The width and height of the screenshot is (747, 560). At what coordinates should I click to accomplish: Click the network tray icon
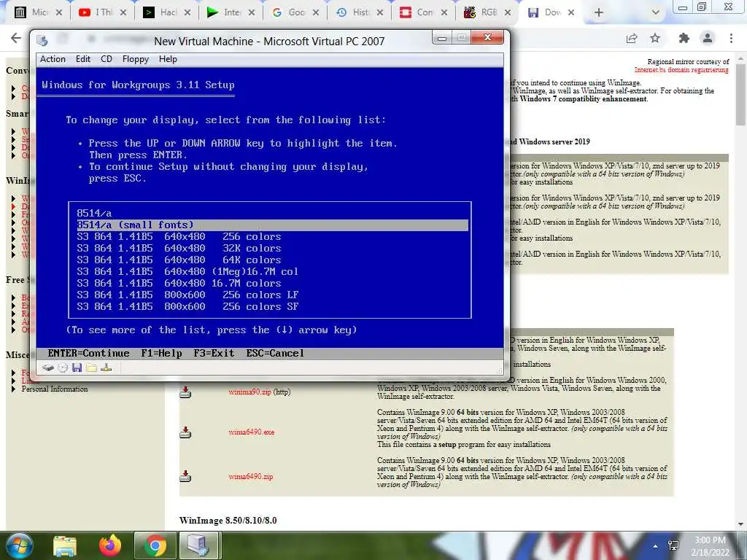coord(673,545)
